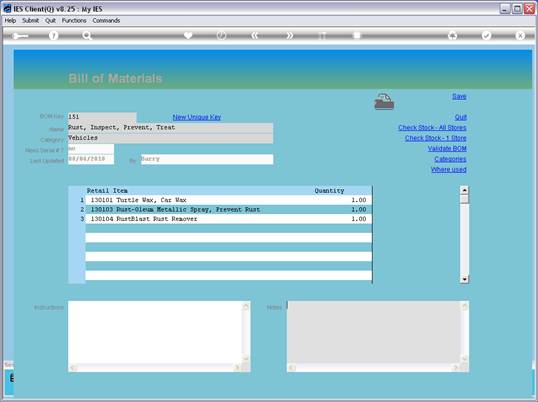Viewport: 538px width, 402px height.
Task: Click the item list scrollbar down arrow
Action: tap(464, 279)
